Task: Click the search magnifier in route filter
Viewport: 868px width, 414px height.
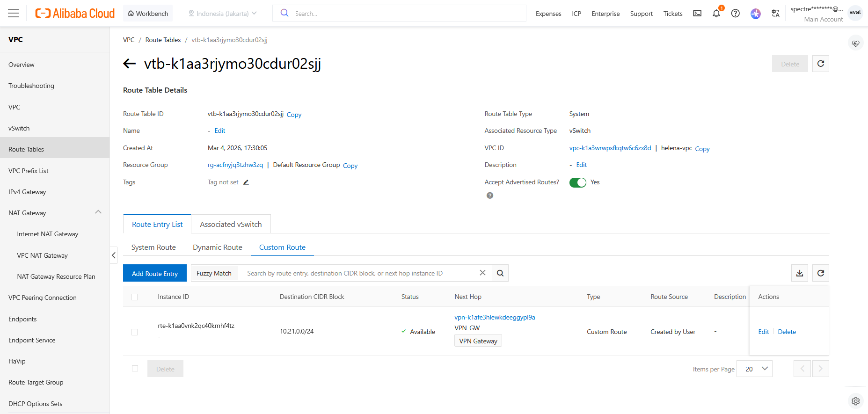Action: [x=500, y=273]
